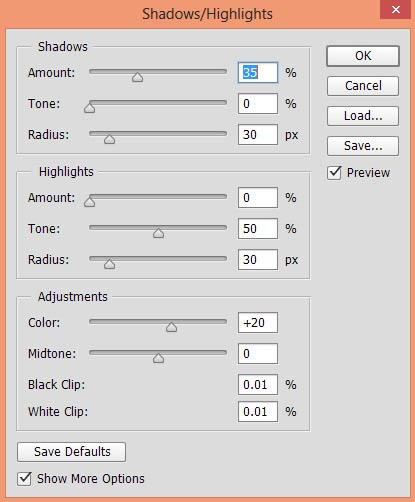
Task: Click the OK button
Action: point(363,56)
